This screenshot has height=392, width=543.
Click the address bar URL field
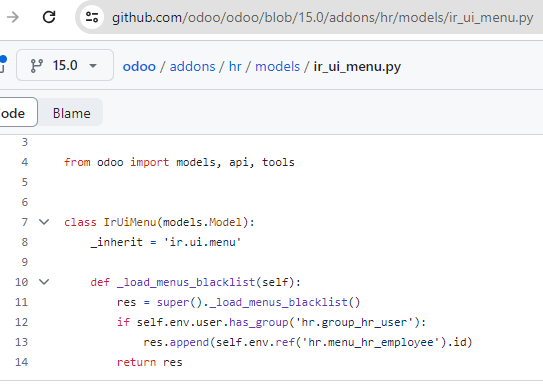click(x=322, y=17)
